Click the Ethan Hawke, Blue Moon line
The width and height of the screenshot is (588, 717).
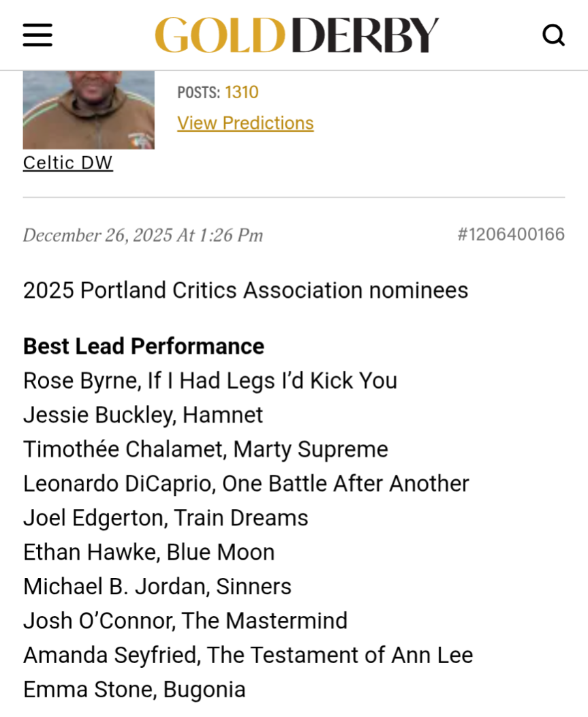pos(149,552)
